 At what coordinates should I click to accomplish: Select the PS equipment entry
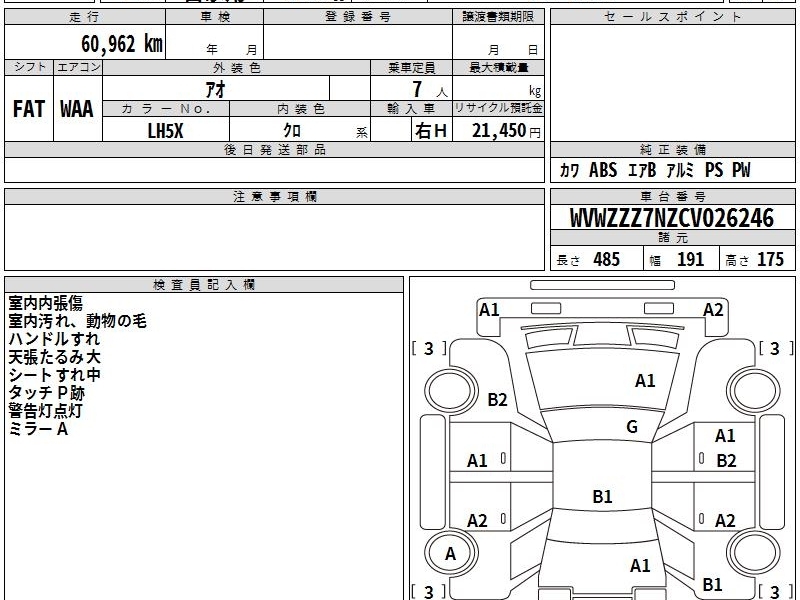(714, 170)
